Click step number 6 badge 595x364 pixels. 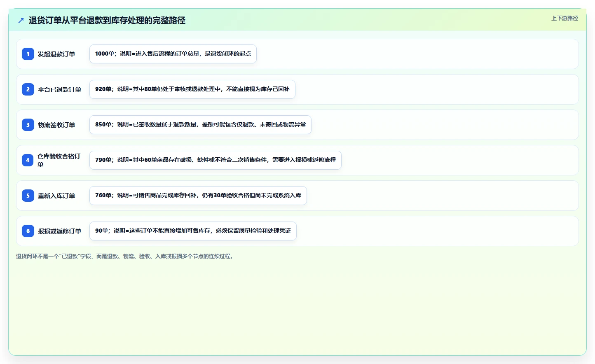coord(28,231)
